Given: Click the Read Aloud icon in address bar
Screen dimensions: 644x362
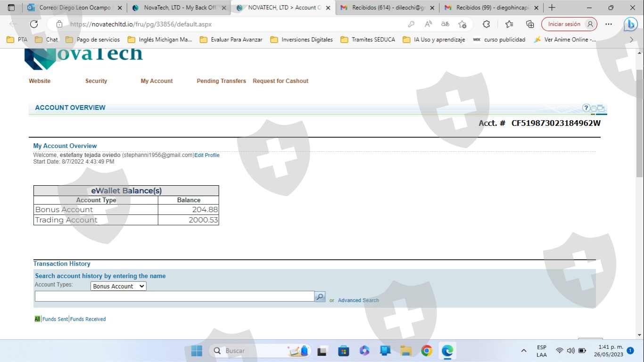Looking at the screenshot, I should [x=428, y=24].
